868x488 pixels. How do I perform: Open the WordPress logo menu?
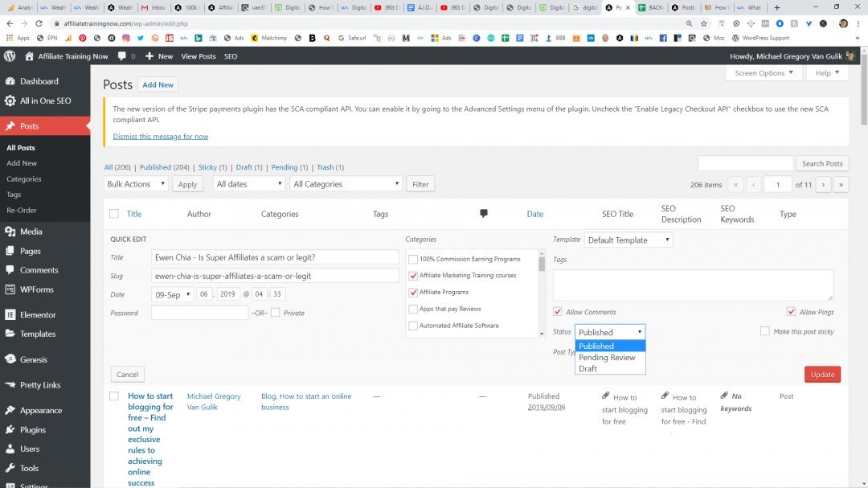coord(10,56)
